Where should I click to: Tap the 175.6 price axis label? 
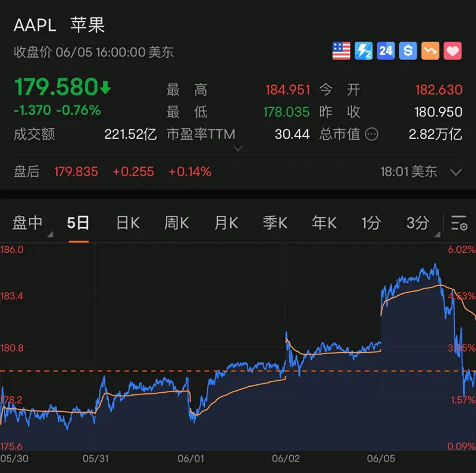click(x=11, y=446)
